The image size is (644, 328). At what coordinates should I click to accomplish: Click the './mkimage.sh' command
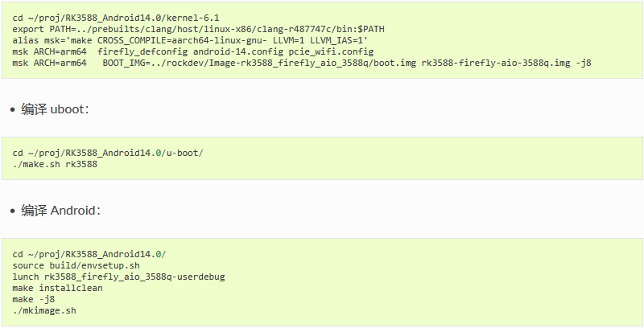pyautogui.click(x=44, y=311)
